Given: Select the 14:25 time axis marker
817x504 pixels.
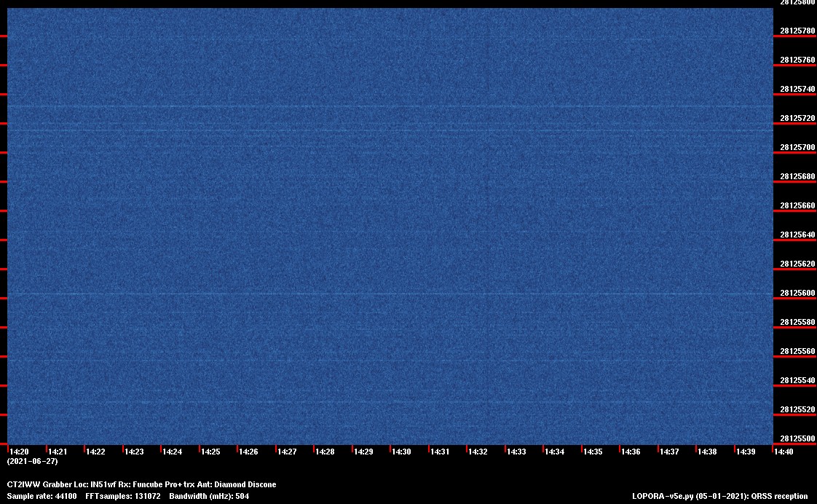Looking at the screenshot, I should point(210,452).
